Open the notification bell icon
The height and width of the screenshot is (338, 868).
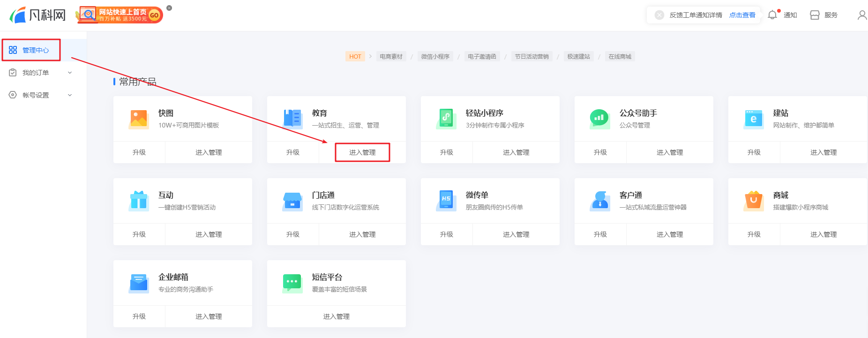click(x=772, y=15)
